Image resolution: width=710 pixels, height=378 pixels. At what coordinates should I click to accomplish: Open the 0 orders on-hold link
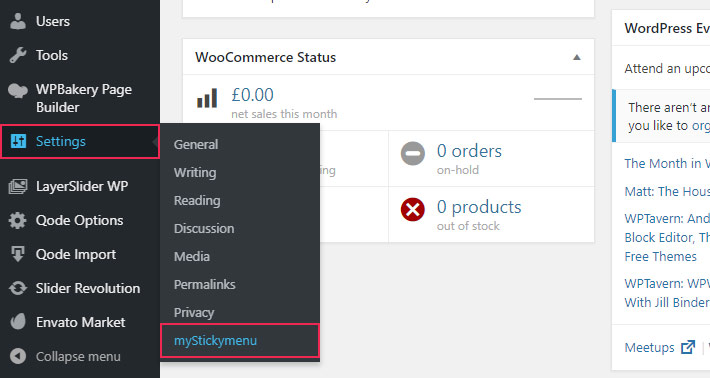(x=469, y=158)
